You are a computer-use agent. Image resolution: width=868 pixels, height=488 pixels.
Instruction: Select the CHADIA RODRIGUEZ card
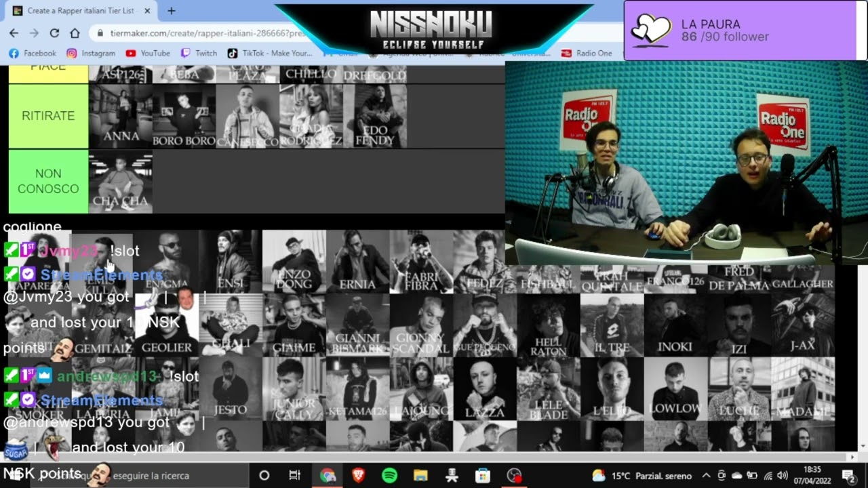(312, 116)
